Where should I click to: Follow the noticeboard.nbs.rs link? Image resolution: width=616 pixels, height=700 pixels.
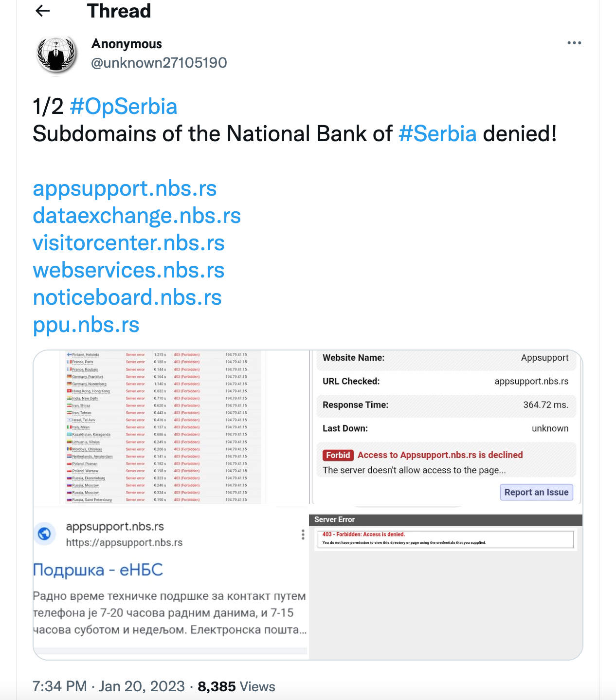click(x=127, y=297)
